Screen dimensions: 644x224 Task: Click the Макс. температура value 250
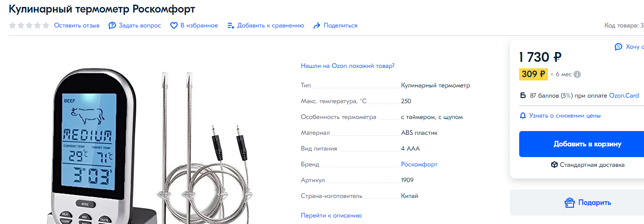(x=406, y=101)
